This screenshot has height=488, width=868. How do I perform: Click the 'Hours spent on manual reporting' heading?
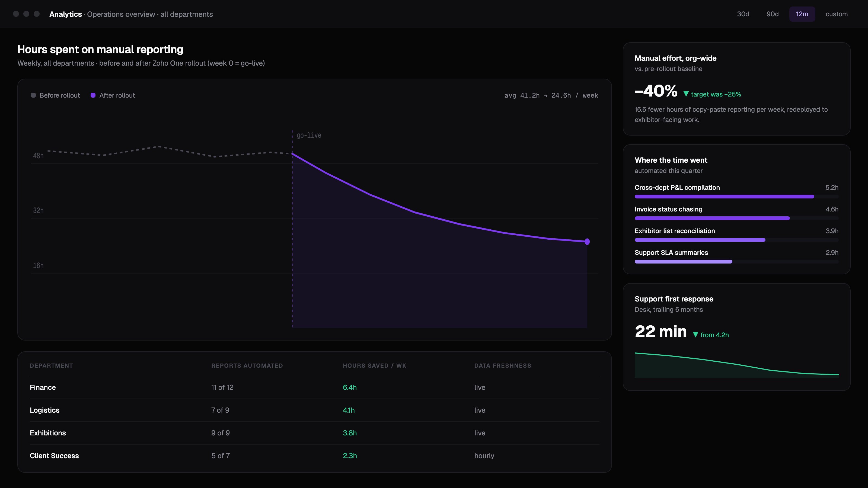[100, 50]
